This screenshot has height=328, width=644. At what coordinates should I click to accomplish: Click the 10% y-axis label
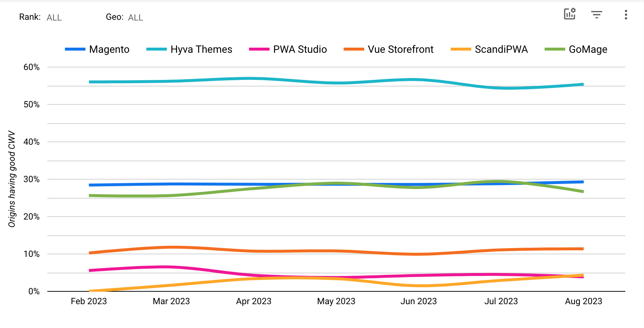pyautogui.click(x=32, y=254)
